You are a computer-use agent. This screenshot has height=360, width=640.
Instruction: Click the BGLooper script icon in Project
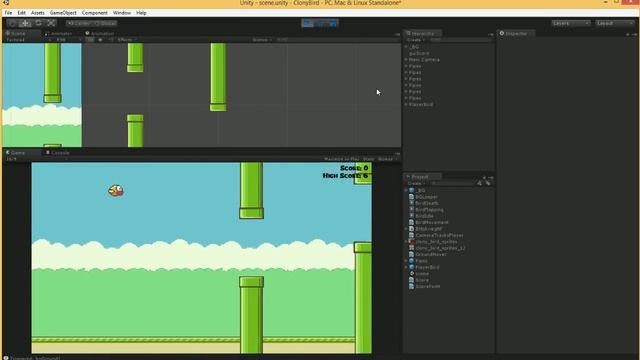click(x=411, y=197)
